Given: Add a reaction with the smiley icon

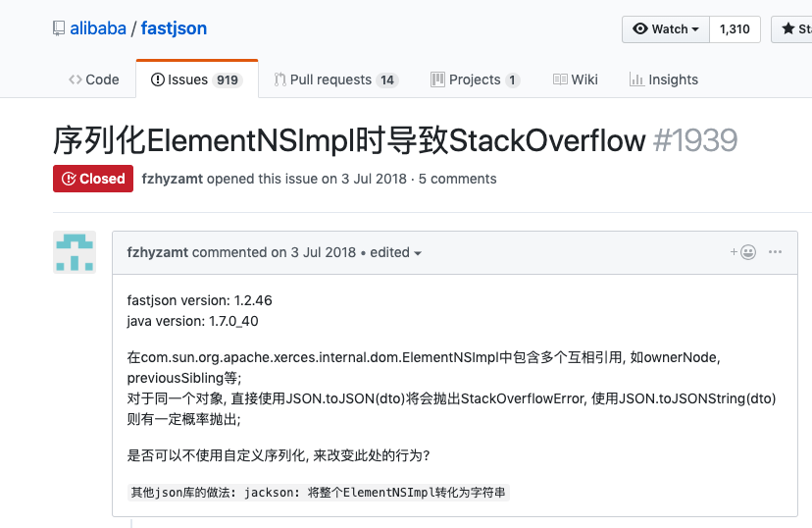Looking at the screenshot, I should [x=743, y=252].
